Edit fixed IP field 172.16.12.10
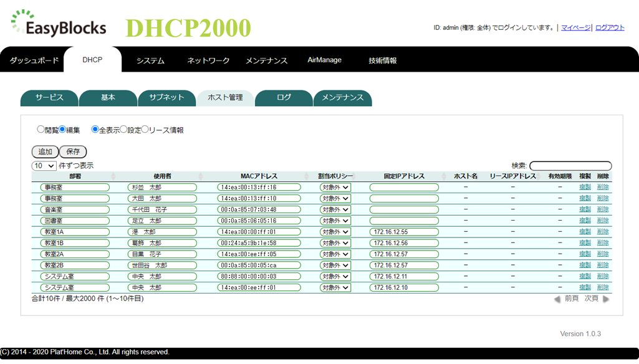The height and width of the screenshot is (364, 639). tap(404, 288)
